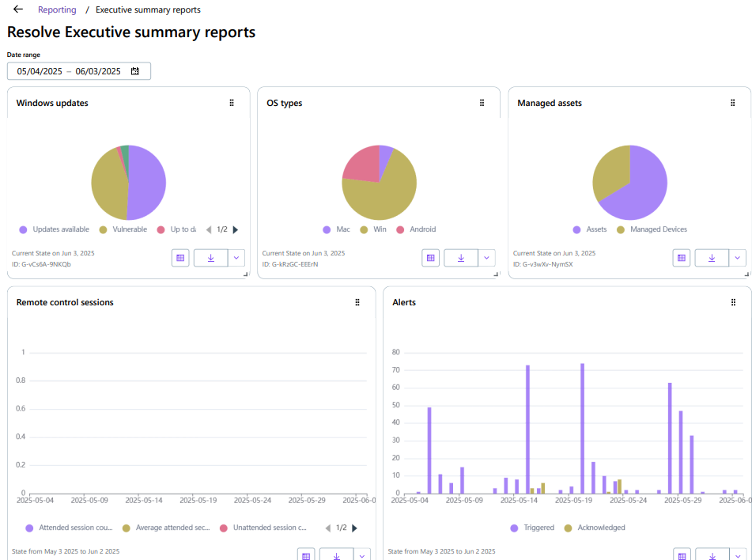
Task: Open Windows updates card options menu
Action: (232, 103)
